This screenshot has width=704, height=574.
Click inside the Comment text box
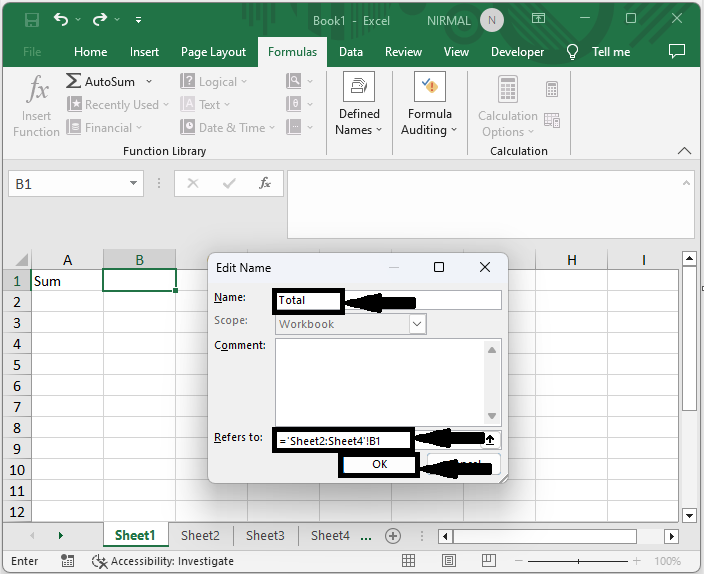(x=380, y=382)
